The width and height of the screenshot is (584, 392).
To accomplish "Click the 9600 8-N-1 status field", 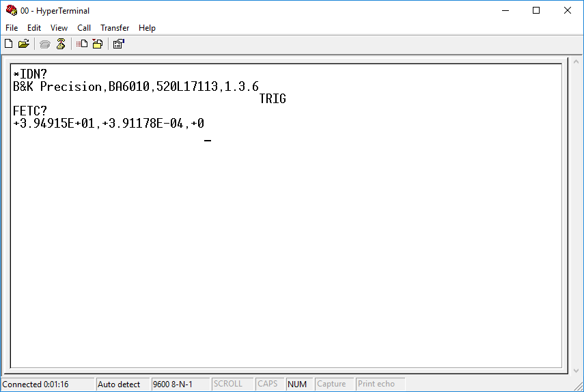I will click(x=180, y=384).
